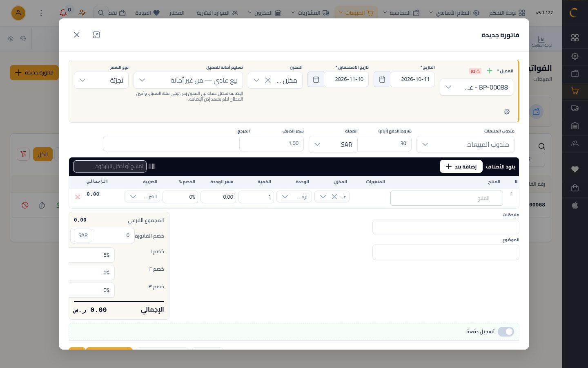This screenshot has width=588, height=368.
Task: Open the sales representative dropdown
Action: click(x=465, y=144)
